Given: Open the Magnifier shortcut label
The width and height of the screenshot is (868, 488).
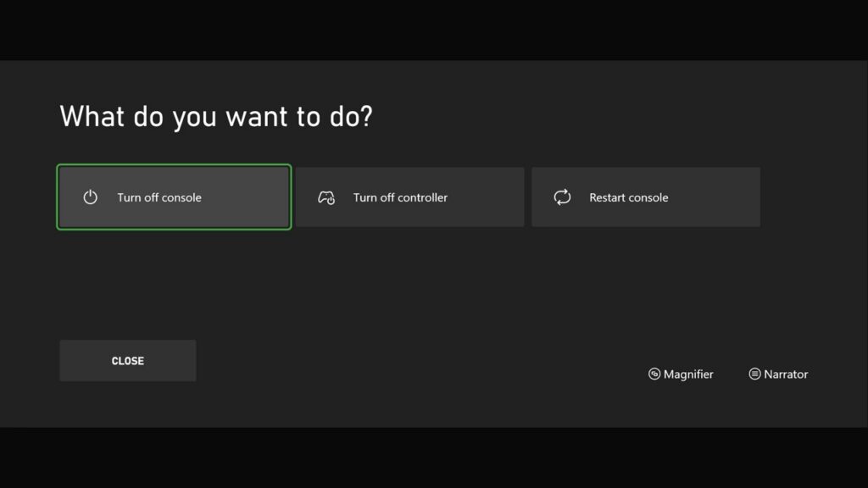Looking at the screenshot, I should [x=688, y=374].
